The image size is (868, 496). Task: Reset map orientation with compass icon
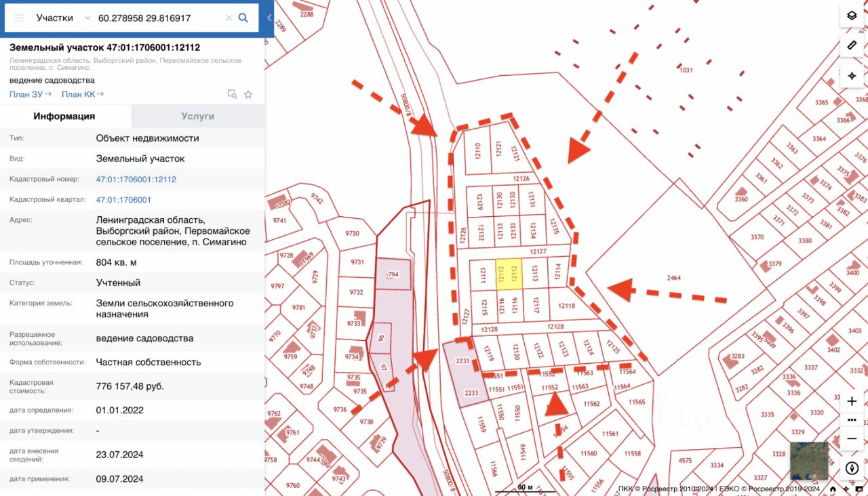point(852,468)
